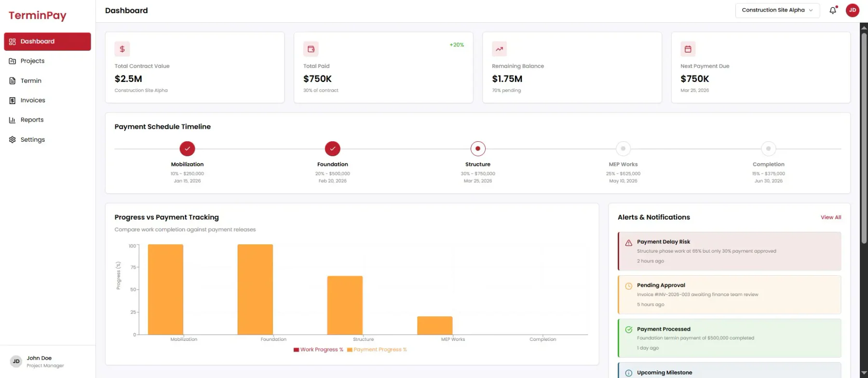The width and height of the screenshot is (868, 378).
Task: Select the Foundation timeline milestone
Action: click(333, 148)
